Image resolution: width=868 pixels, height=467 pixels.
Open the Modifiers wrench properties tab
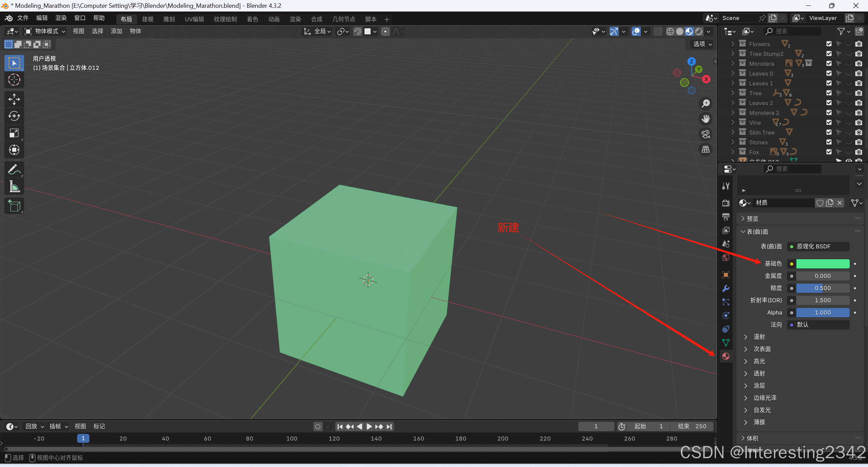pos(726,288)
